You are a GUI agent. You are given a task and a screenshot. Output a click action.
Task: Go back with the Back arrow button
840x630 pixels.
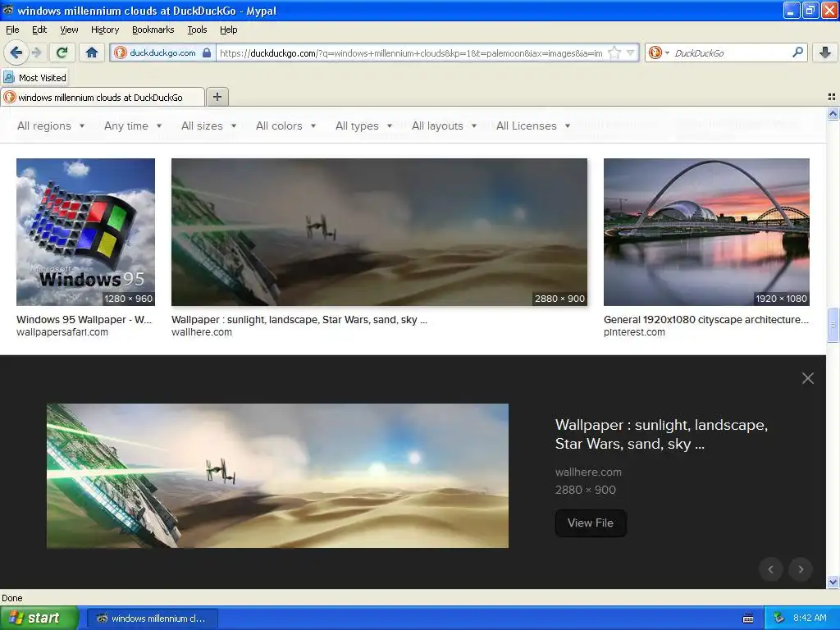[16, 52]
